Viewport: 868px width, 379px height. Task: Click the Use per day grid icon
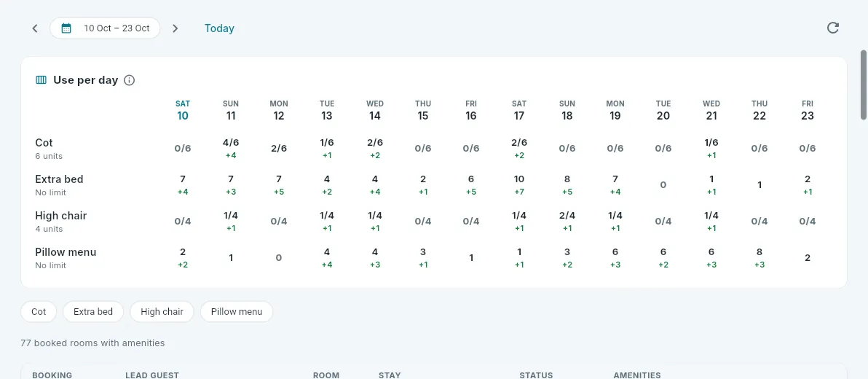coord(42,80)
